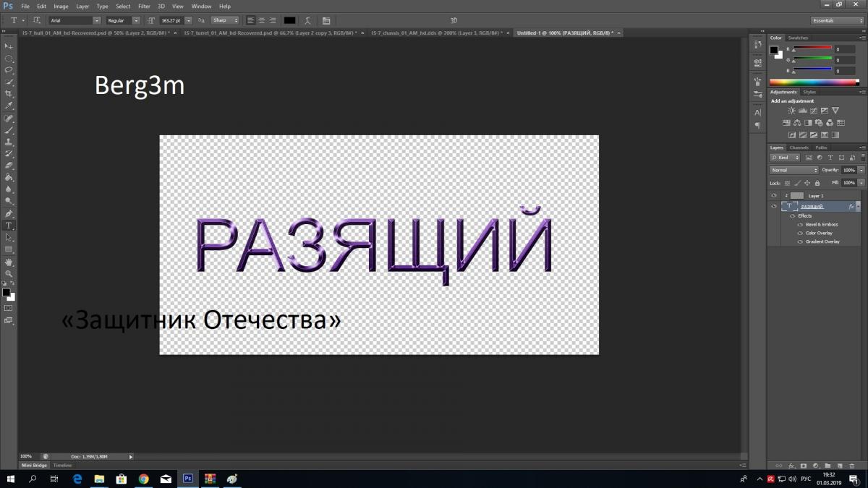Viewport: 868px width, 488px height.
Task: Open the Character and Paragraph panels toggle
Action: tap(326, 20)
